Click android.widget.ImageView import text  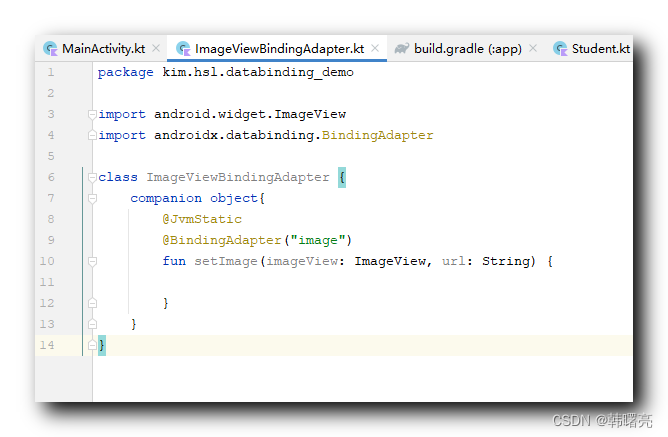tap(250, 114)
